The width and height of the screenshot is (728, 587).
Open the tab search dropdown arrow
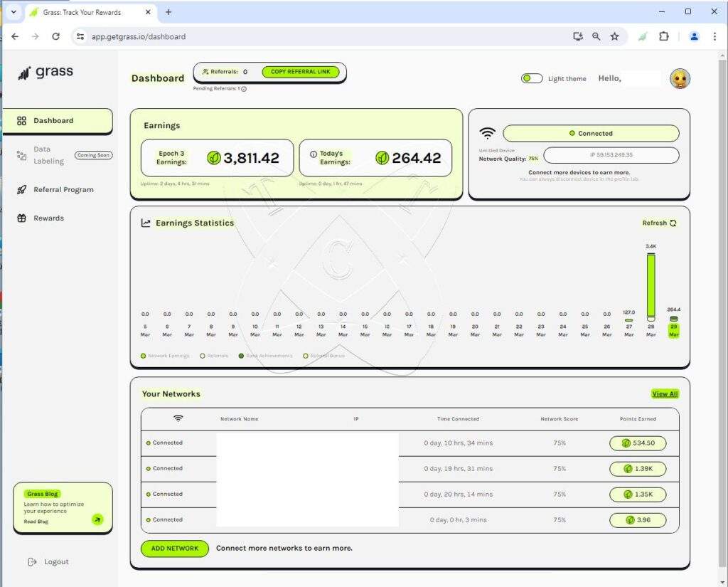[x=14, y=12]
